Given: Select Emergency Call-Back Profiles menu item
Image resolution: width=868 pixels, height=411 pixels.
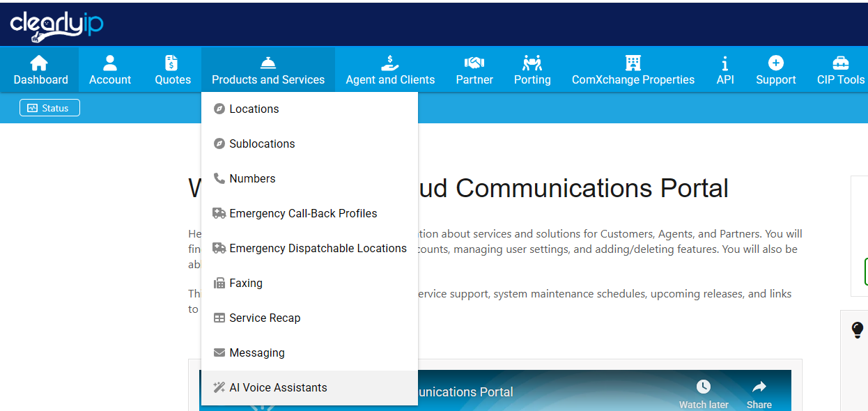Looking at the screenshot, I should pyautogui.click(x=303, y=213).
